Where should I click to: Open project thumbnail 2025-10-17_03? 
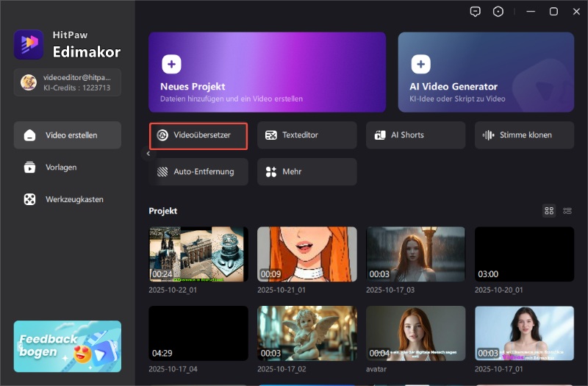(415, 254)
